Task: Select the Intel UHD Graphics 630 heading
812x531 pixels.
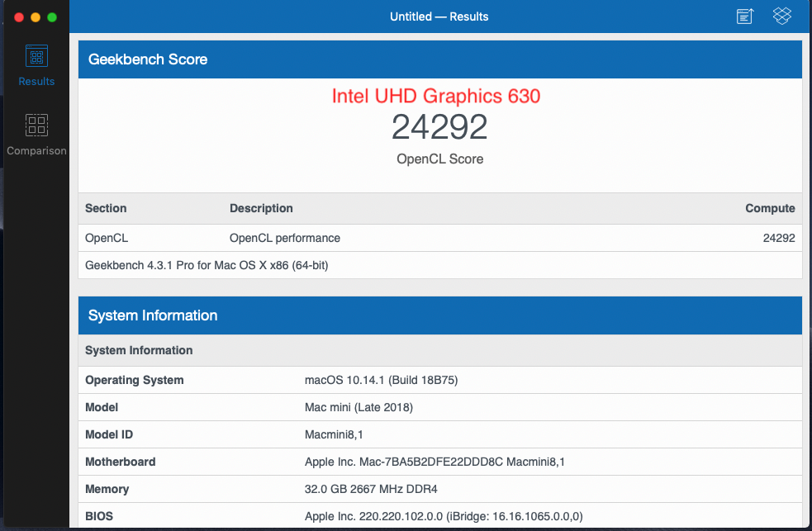Action: click(x=436, y=97)
